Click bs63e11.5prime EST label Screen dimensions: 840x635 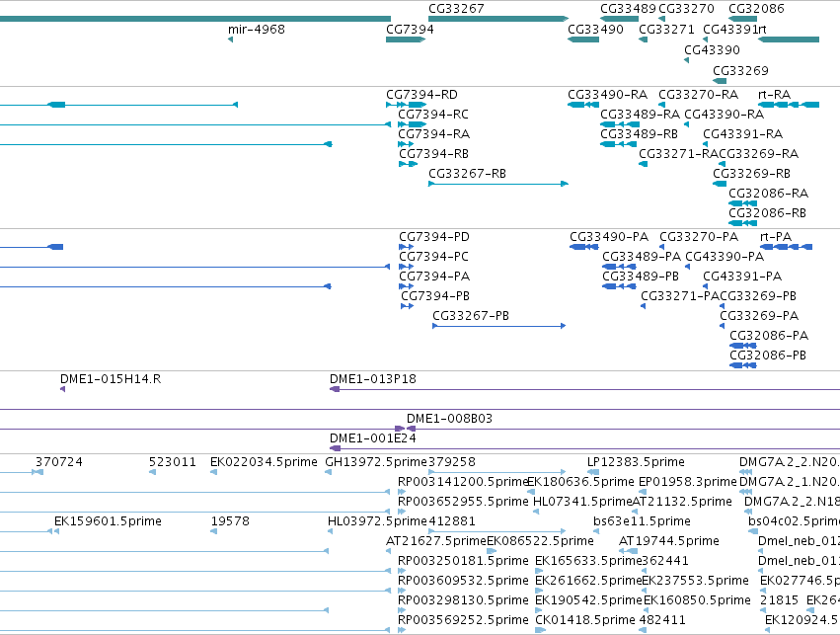click(642, 521)
